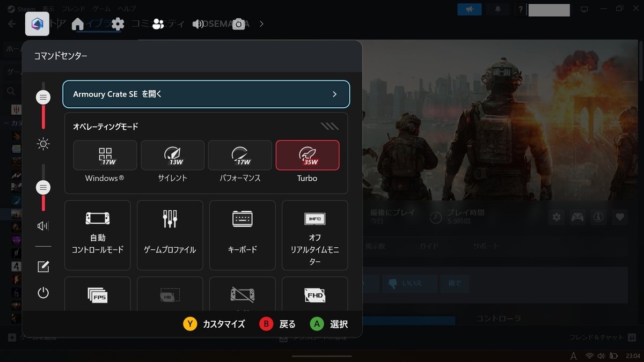
Task: Switch to the ガイド tab in Steam
Action: coord(429,246)
